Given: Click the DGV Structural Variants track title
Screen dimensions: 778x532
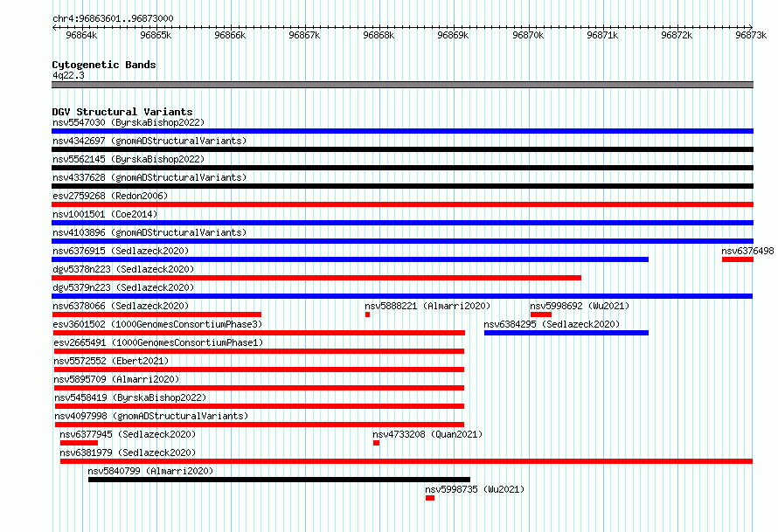Looking at the screenshot, I should [x=122, y=112].
